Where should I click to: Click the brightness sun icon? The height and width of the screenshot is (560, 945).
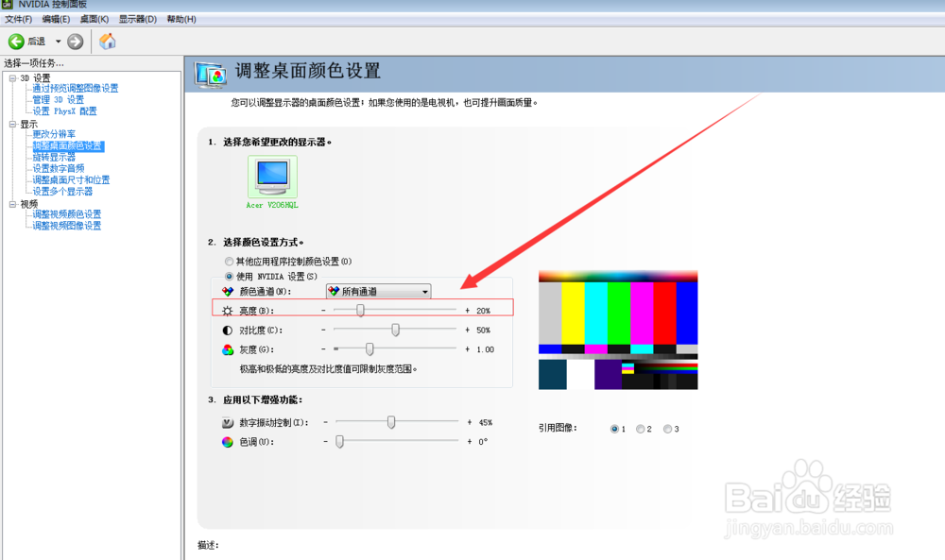coord(227,311)
